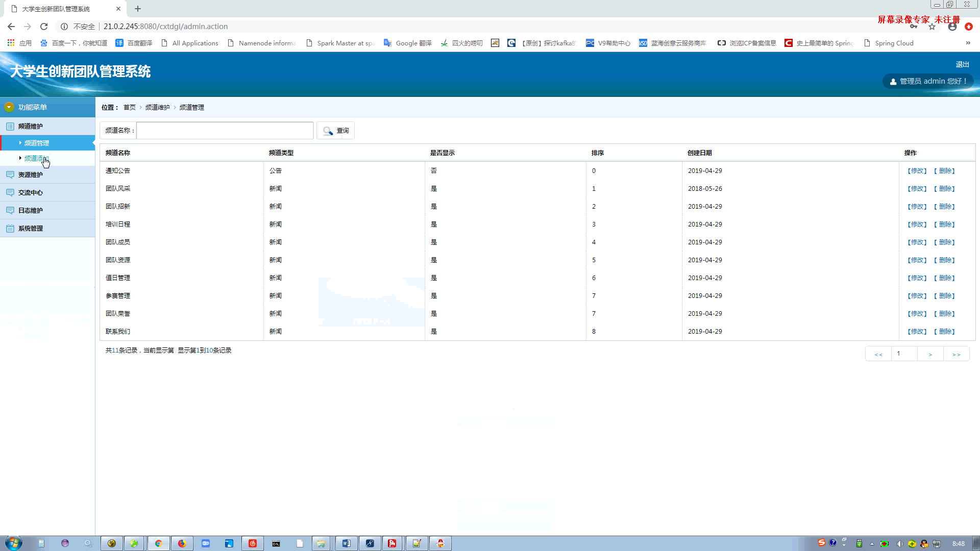Click 删除 for the 值日管理 row
This screenshot has width=980, height=551.
[944, 278]
